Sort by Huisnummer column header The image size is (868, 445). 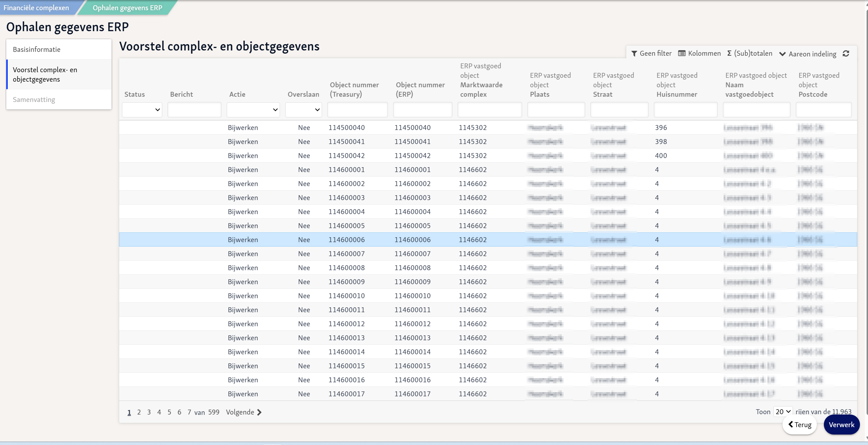(x=677, y=85)
